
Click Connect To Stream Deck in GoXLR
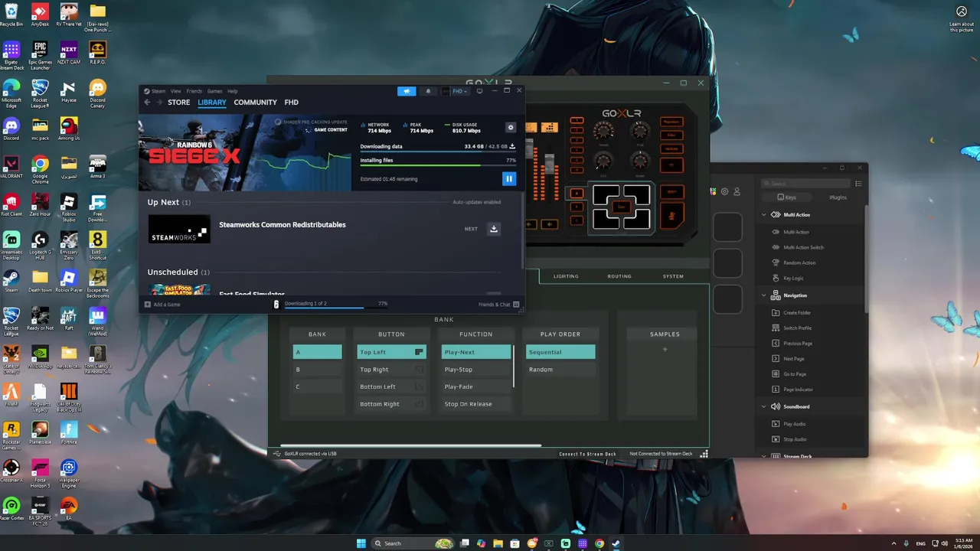tap(587, 454)
